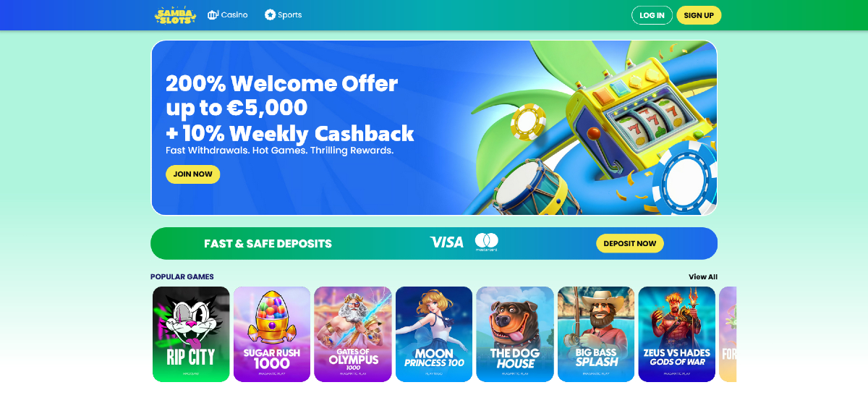
Task: Open the View All popular games link
Action: (703, 277)
